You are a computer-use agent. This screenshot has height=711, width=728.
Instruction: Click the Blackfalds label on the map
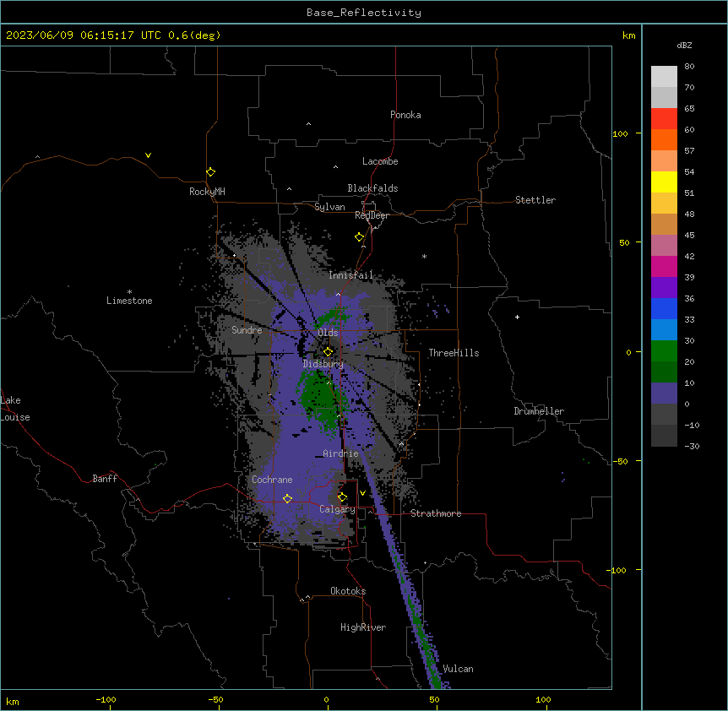372,188
